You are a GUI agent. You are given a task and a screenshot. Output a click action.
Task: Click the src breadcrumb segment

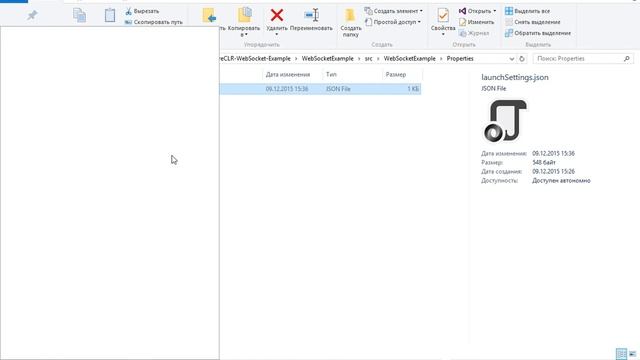pos(368,59)
